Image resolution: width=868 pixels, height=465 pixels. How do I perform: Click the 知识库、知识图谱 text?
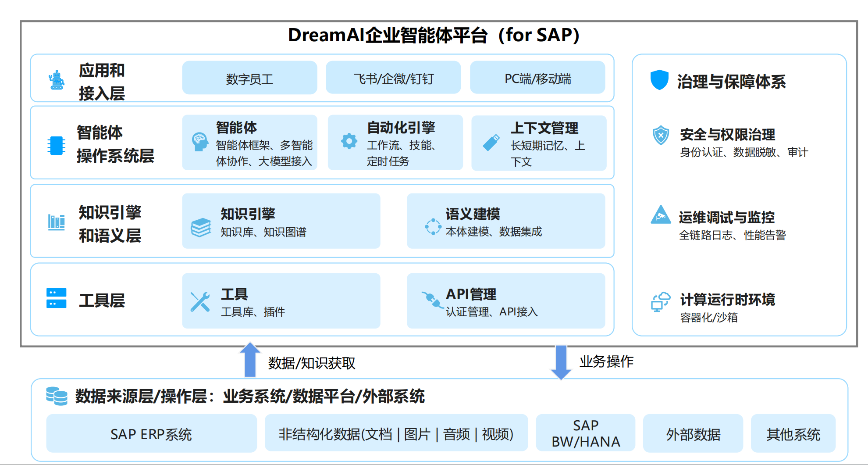pos(263,232)
